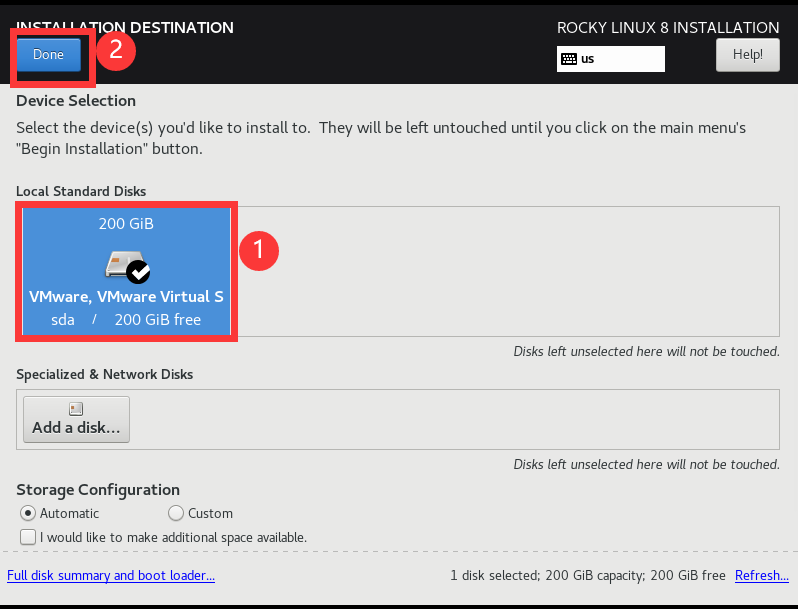Open the Help! button

coord(748,54)
